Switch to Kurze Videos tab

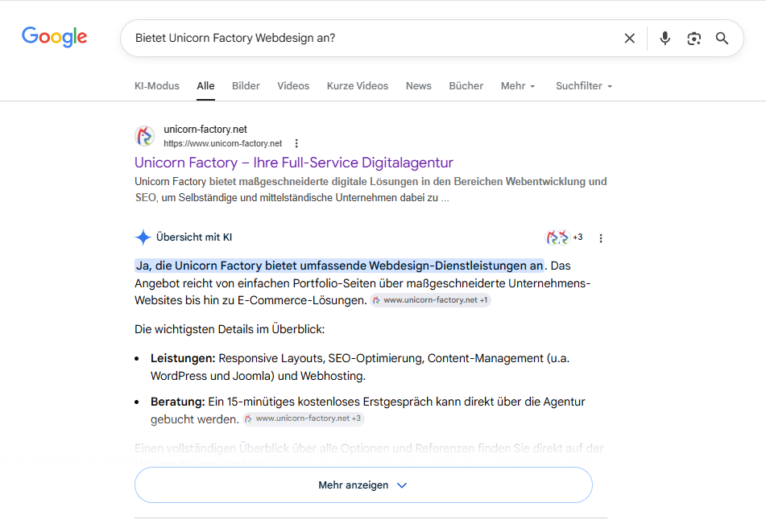click(358, 86)
